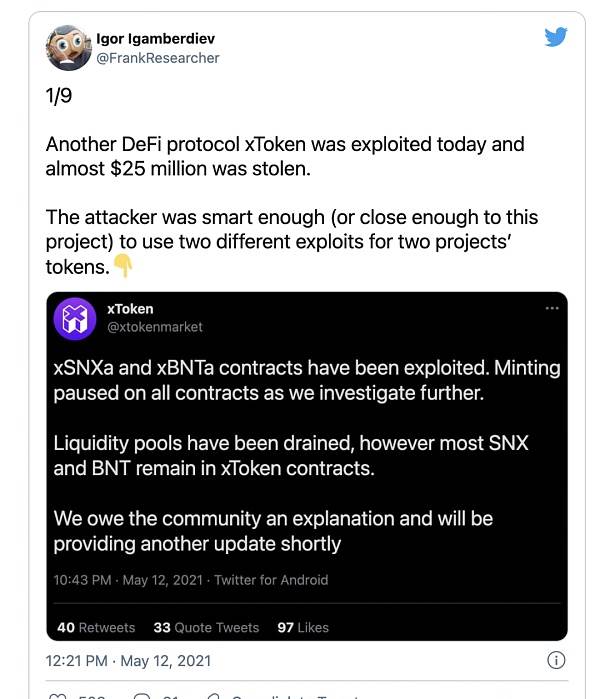The width and height of the screenshot is (600, 699).
Task: Click the 1/9 thread counter text
Action: pos(59,95)
